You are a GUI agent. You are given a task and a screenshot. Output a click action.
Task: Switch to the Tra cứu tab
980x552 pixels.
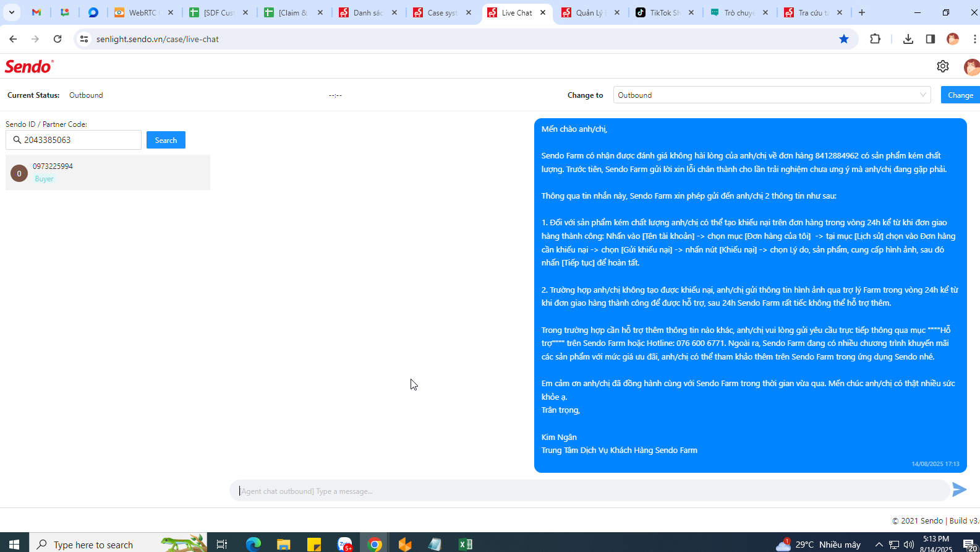click(x=813, y=12)
